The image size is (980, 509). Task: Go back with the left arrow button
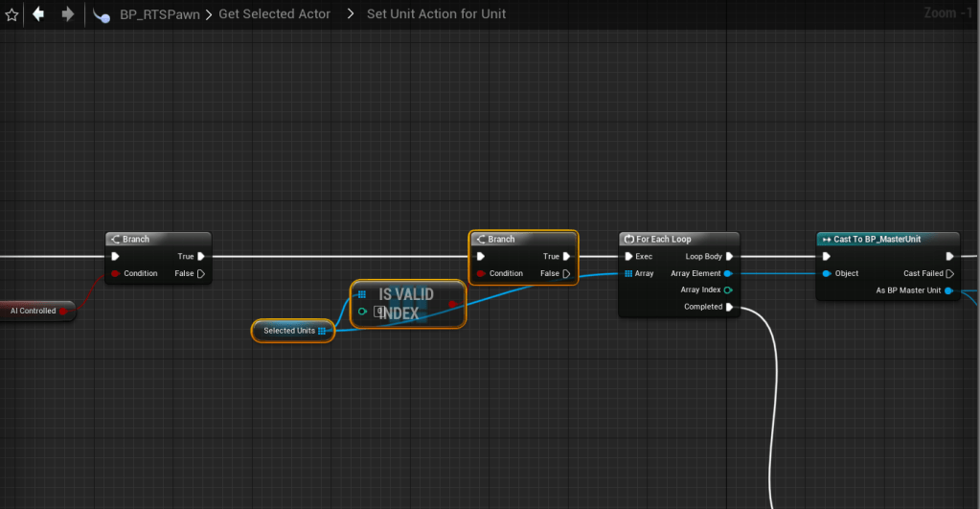click(x=38, y=14)
